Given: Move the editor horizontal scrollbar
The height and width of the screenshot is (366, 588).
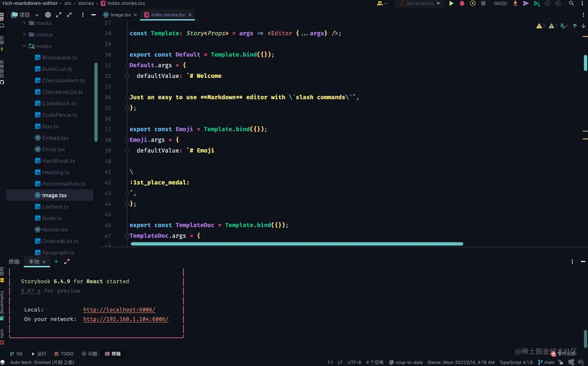Looking at the screenshot, I should point(297,244).
